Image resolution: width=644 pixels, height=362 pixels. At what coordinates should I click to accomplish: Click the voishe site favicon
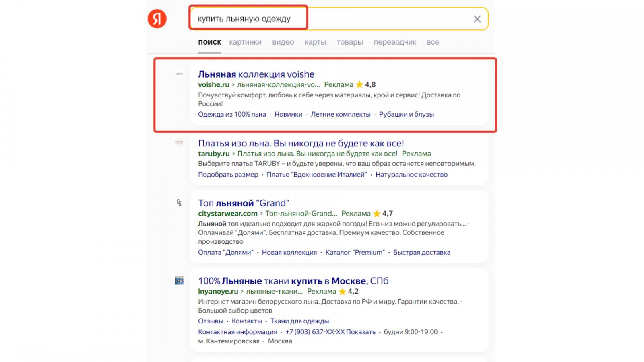tap(179, 74)
